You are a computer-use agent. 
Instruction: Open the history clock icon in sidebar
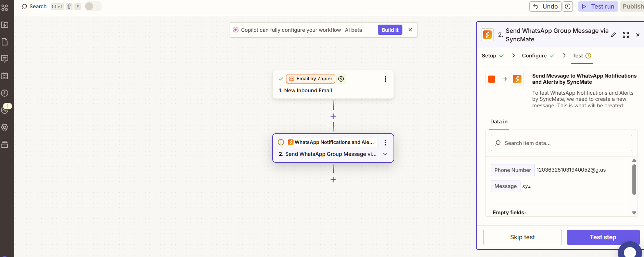coord(5,93)
